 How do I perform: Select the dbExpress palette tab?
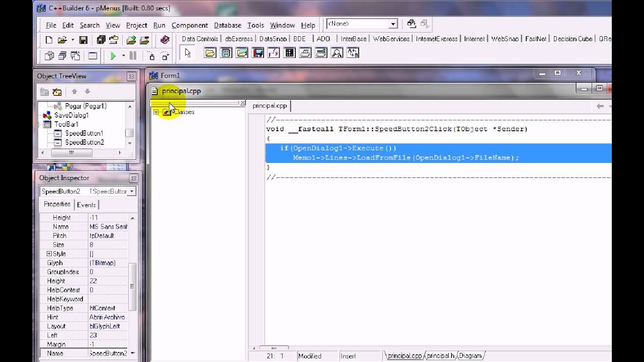click(239, 39)
